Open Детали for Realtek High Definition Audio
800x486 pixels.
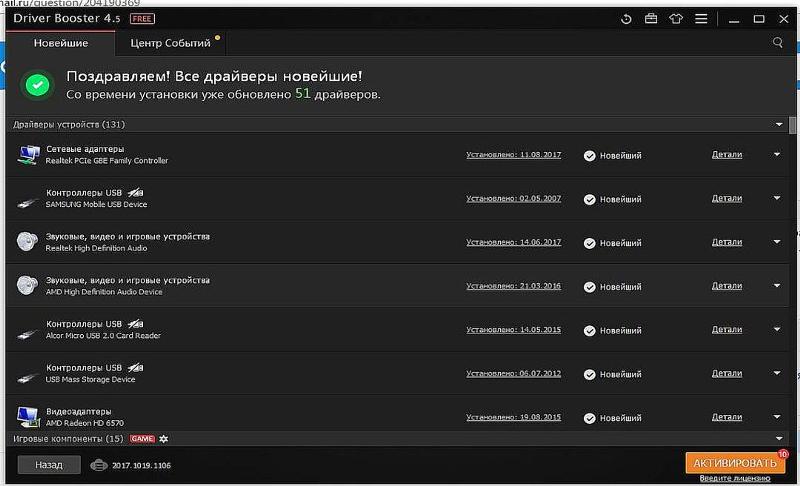pyautogui.click(x=727, y=242)
